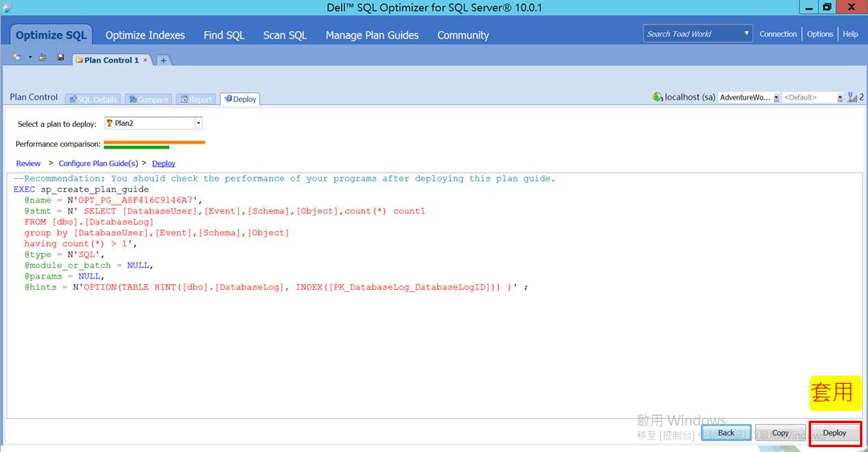Click the localhost connection status icon
The height and width of the screenshot is (452, 868).
[x=657, y=97]
